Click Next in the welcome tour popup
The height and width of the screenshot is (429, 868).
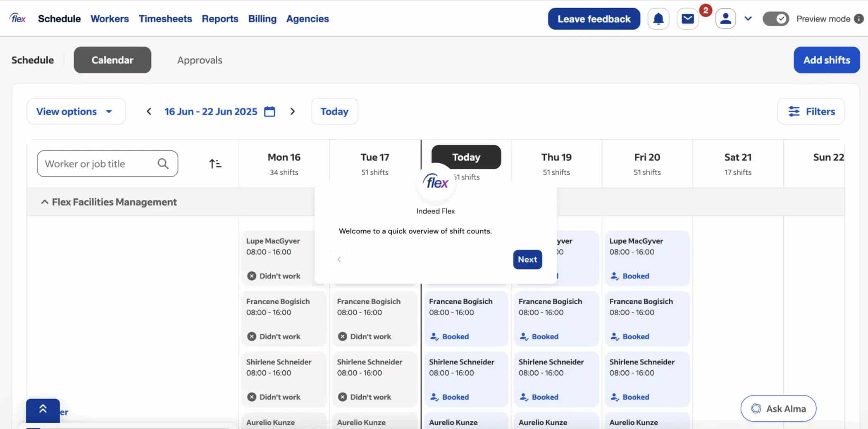[527, 260]
